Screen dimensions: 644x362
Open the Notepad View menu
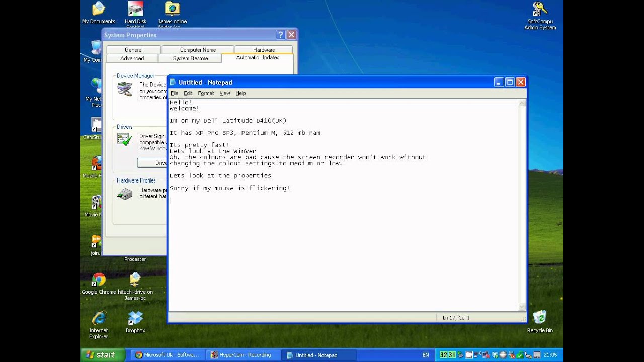(225, 93)
